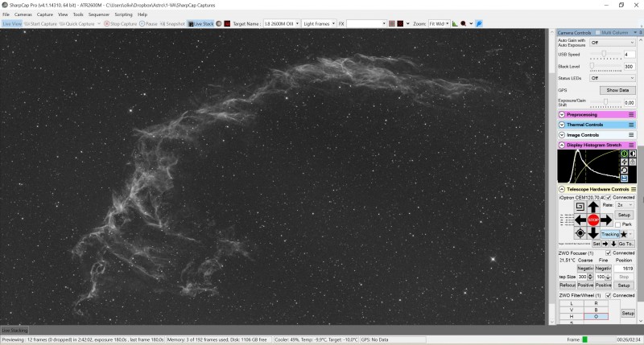The width and height of the screenshot is (644, 345).
Task: Open Image Controls panel hamburger menu
Action: pos(631,135)
